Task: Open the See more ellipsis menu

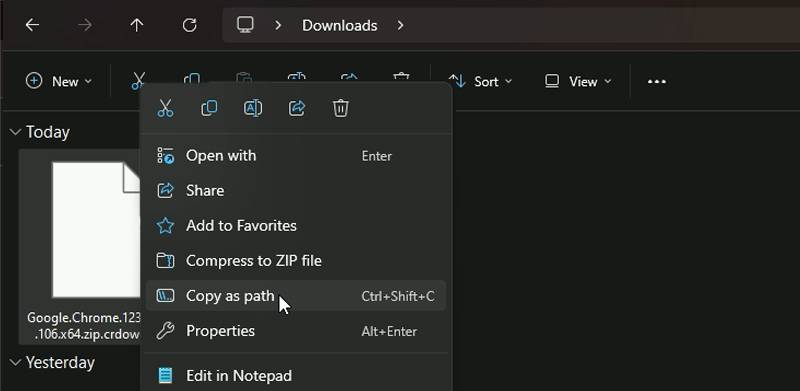Action: (657, 82)
